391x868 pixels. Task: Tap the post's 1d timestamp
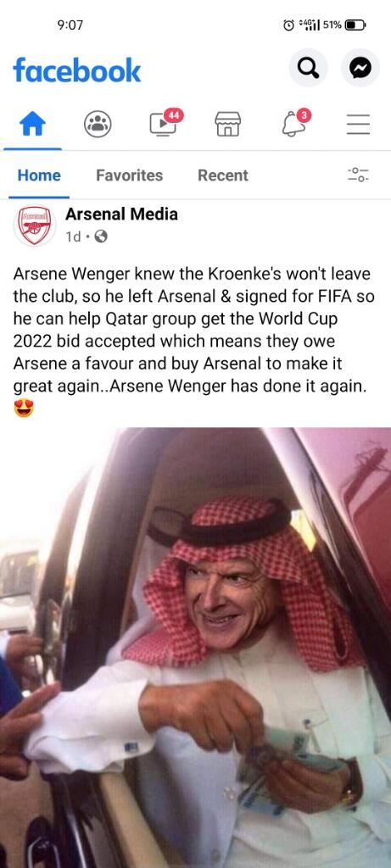click(73, 237)
